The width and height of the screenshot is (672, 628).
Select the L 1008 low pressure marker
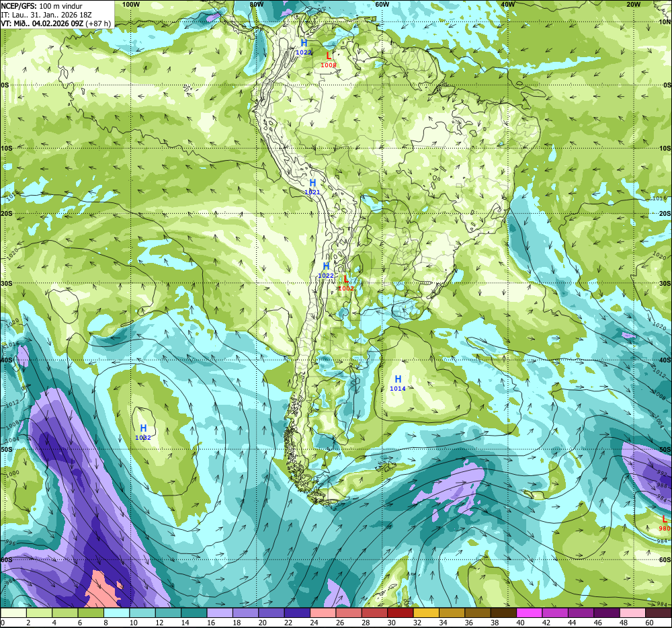click(x=329, y=60)
